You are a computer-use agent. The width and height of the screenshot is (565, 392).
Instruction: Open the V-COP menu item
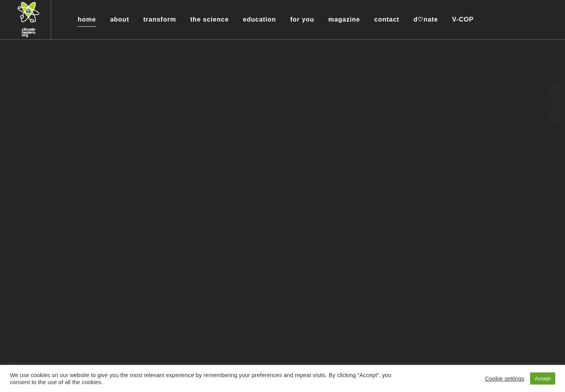(463, 19)
